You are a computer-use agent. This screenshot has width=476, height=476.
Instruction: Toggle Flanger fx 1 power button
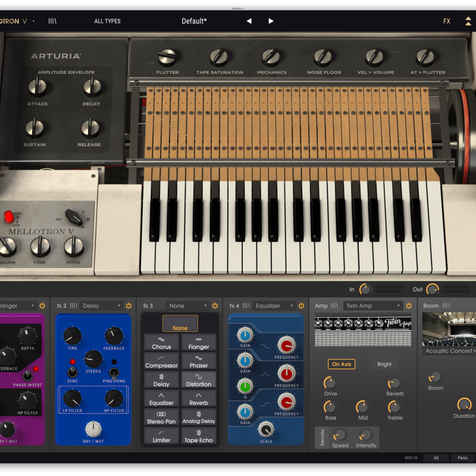[42, 306]
